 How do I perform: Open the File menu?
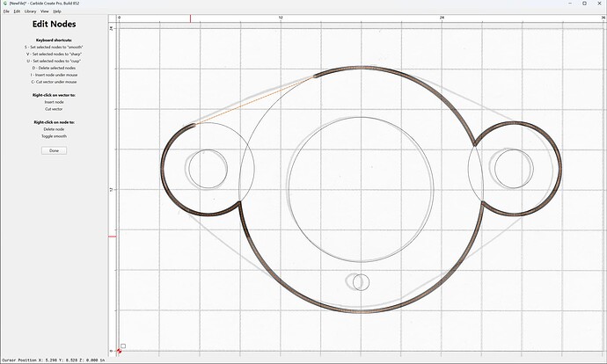(x=6, y=11)
